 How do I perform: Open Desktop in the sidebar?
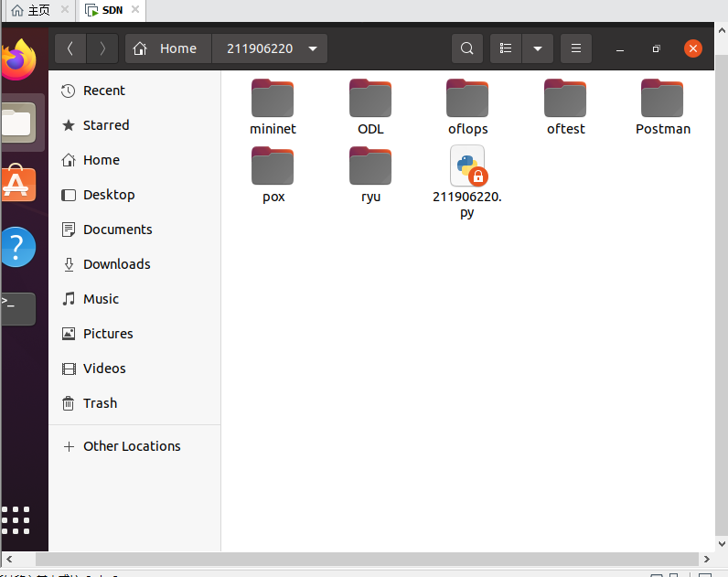point(134,195)
